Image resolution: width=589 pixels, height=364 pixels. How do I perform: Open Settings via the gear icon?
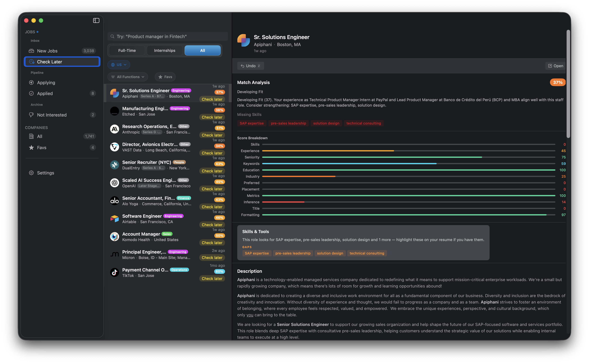[31, 173]
